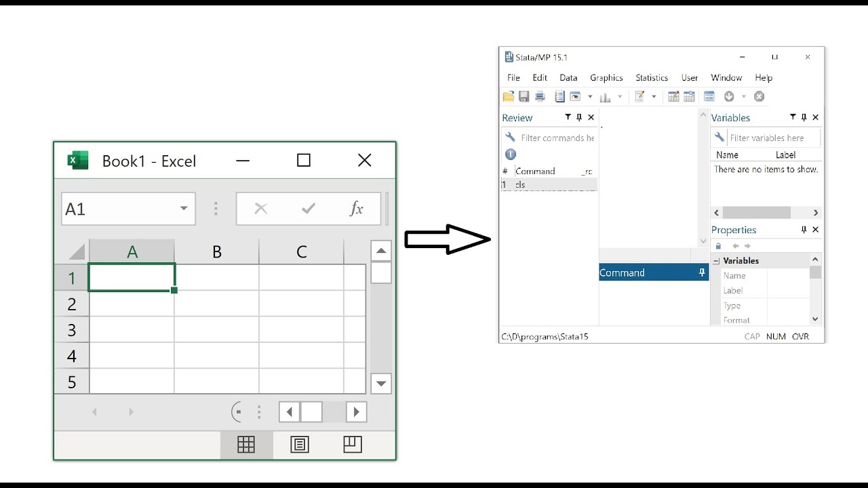Open the dropdown arrow next to Do-file Editor icon
The height and width of the screenshot is (488, 868).
tap(654, 96)
